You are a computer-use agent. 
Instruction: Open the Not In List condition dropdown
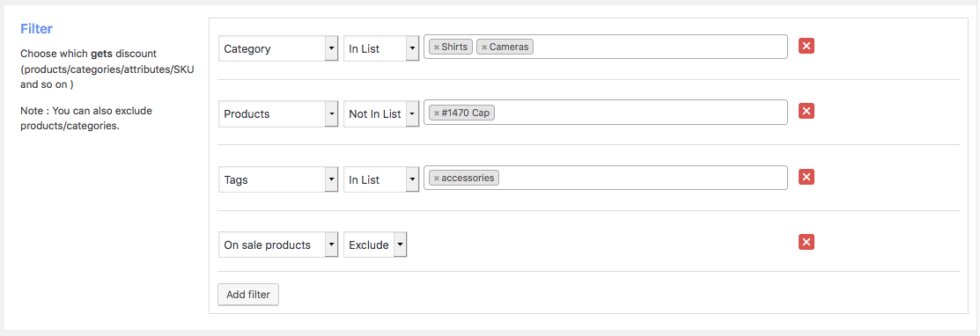point(381,114)
